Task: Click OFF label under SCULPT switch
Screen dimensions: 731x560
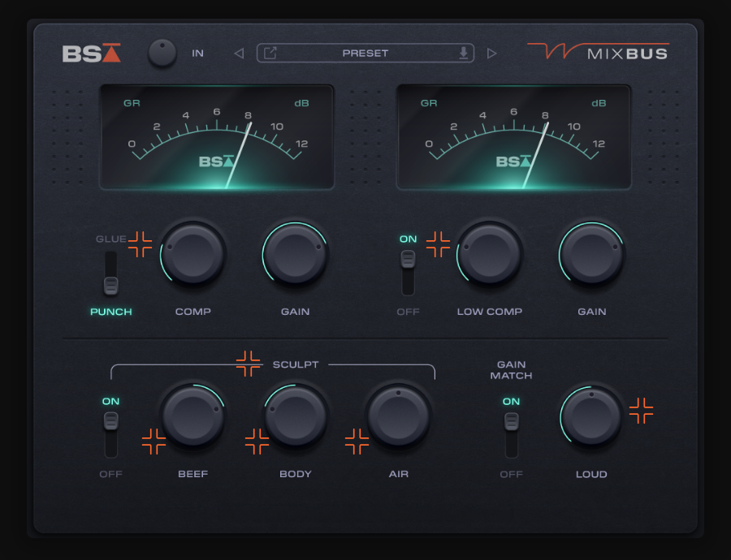Action: [111, 474]
